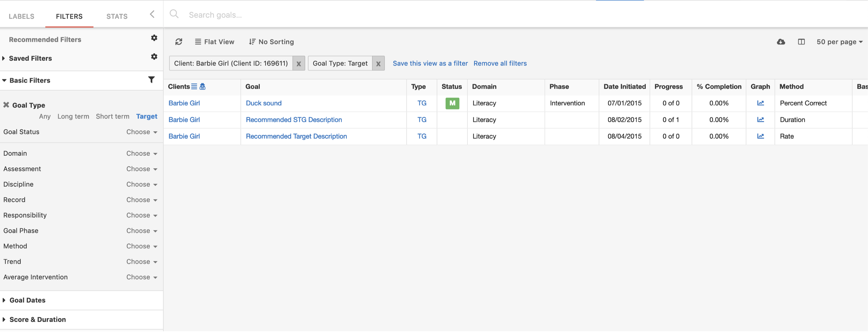Switch to the LABELS tab
The image size is (868, 333).
21,16
